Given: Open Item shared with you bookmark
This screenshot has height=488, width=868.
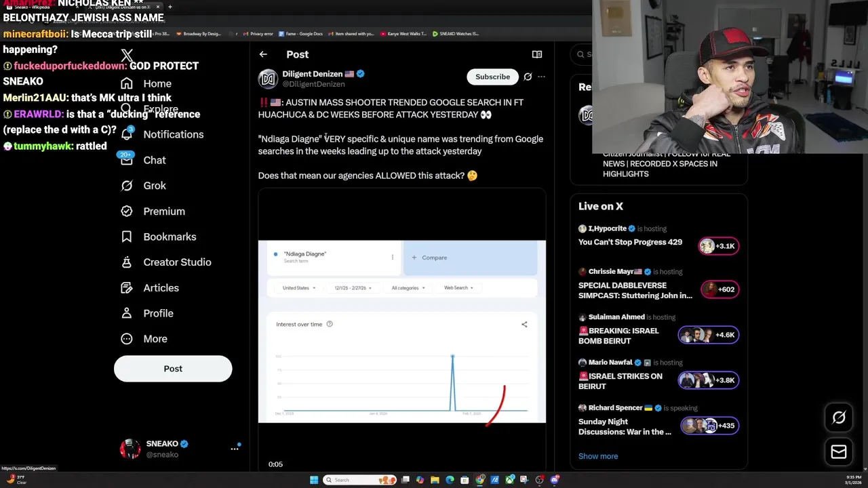Looking at the screenshot, I should click(x=351, y=33).
